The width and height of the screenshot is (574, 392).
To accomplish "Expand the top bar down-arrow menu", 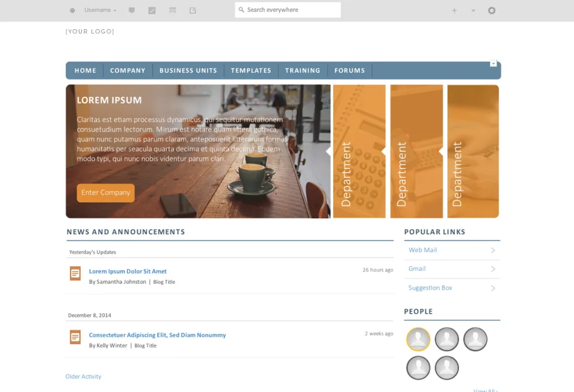I will (474, 11).
